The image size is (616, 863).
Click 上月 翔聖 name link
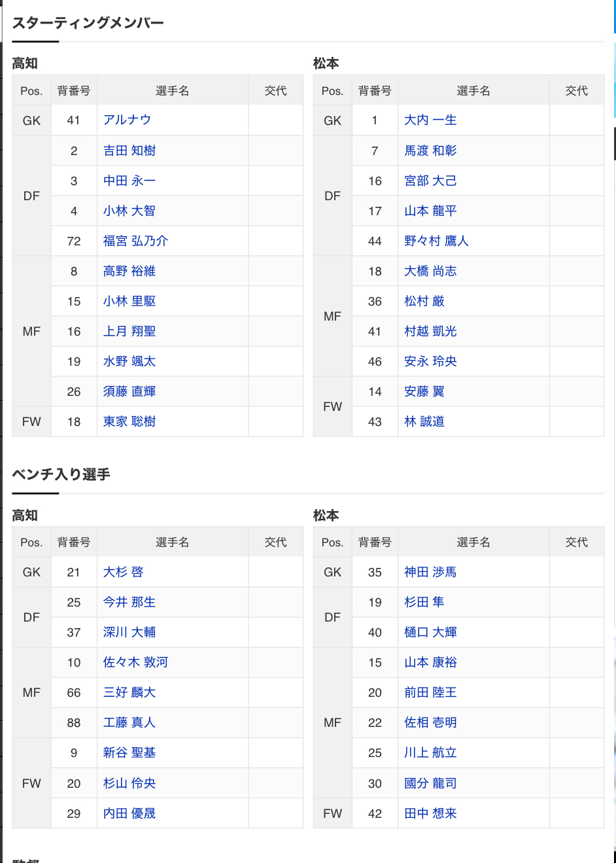[x=129, y=331]
